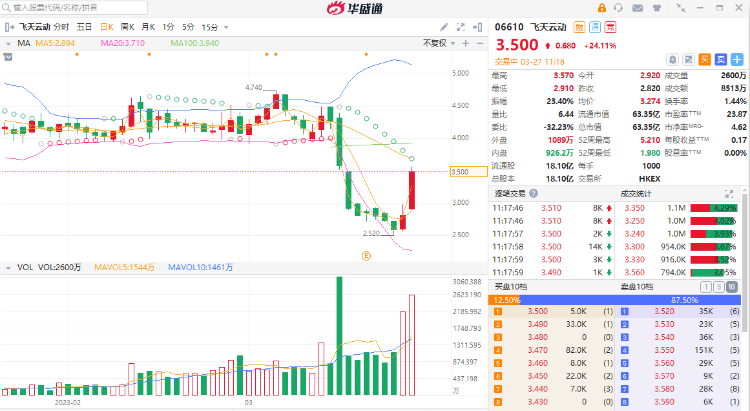Show 10 level order book depth
This screenshot has height=411, width=750.
click(x=732, y=287)
